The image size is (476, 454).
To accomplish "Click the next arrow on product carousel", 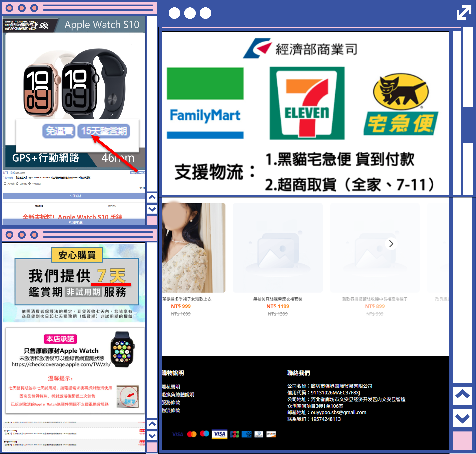I will 391,244.
